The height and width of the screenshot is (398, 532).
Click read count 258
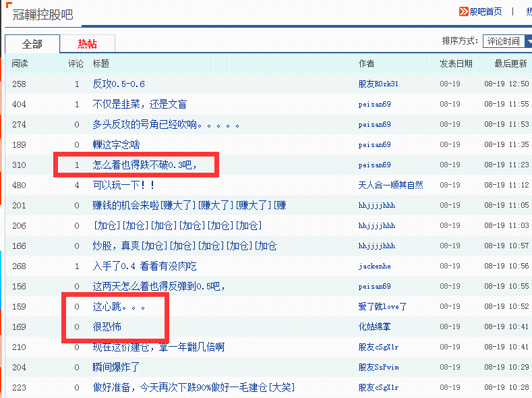tap(19, 84)
